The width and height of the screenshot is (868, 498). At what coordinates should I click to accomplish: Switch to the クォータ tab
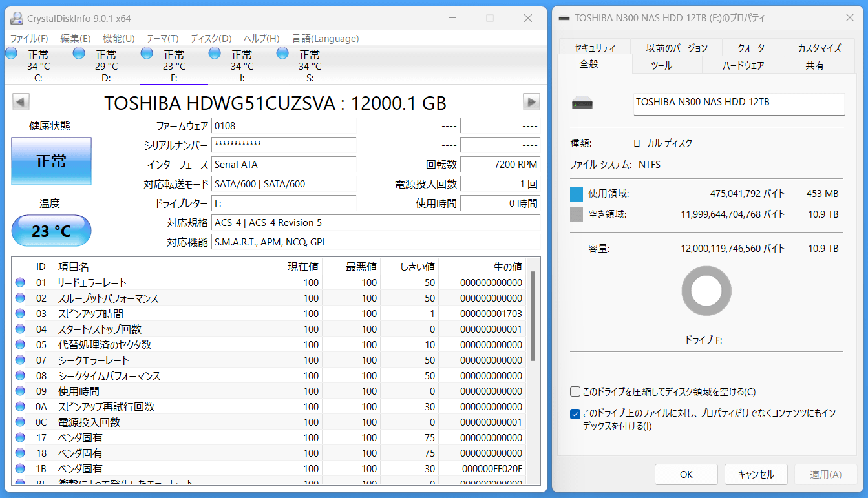pyautogui.click(x=752, y=48)
